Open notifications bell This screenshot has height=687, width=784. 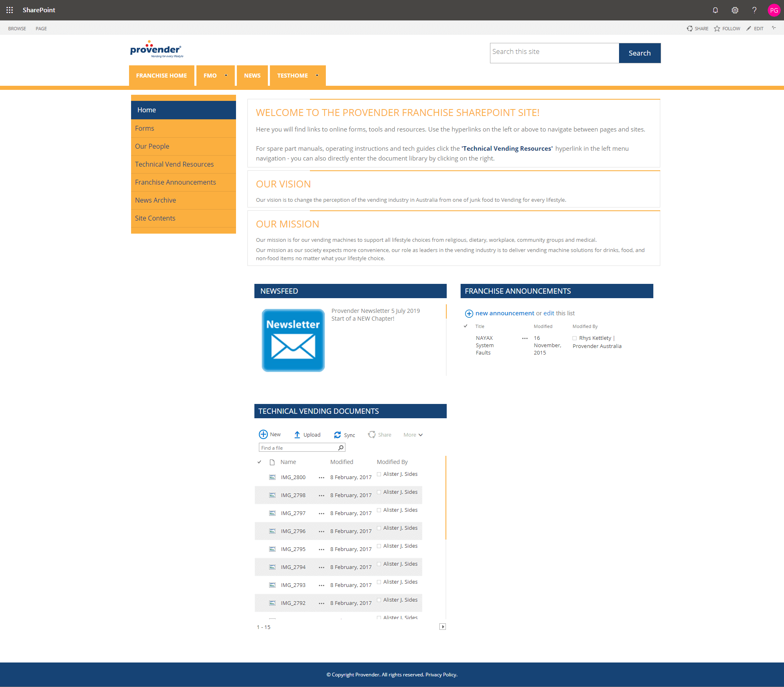click(715, 10)
